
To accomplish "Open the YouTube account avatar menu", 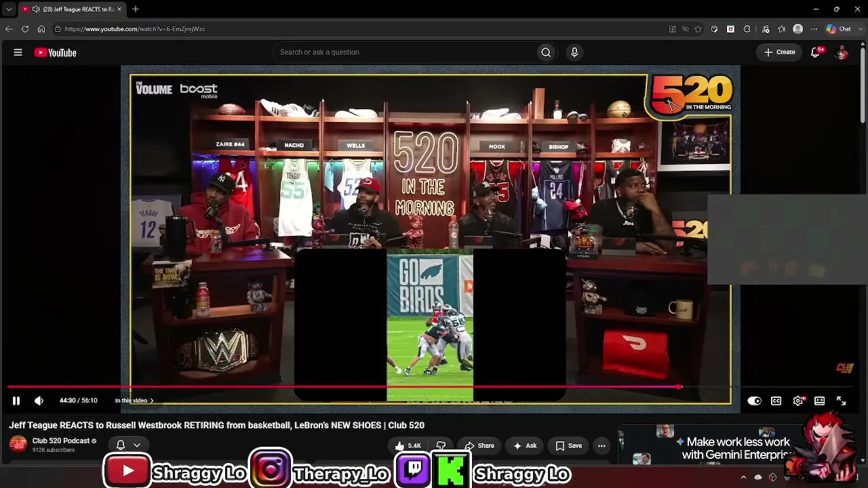I will [842, 52].
